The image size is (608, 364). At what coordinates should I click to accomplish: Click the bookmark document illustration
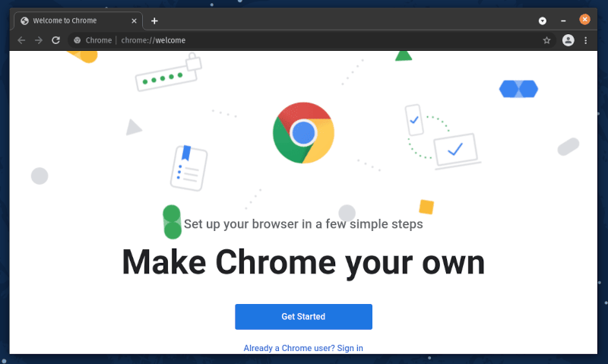(x=188, y=167)
